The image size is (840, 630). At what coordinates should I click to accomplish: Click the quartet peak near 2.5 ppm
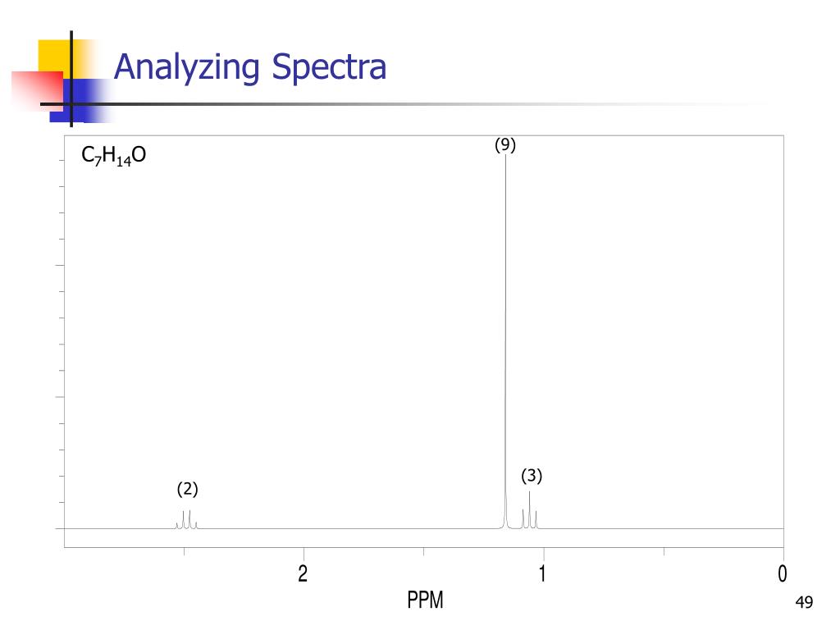(186, 519)
